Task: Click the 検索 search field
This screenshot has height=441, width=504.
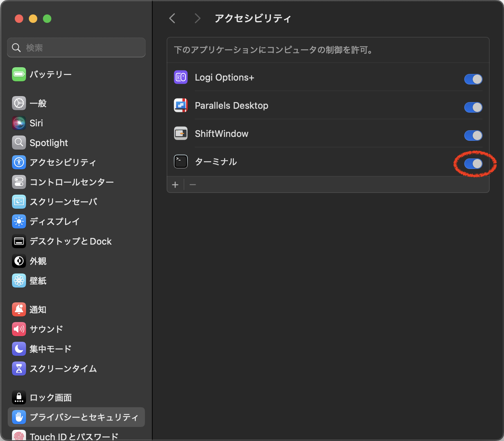Action: tap(76, 48)
